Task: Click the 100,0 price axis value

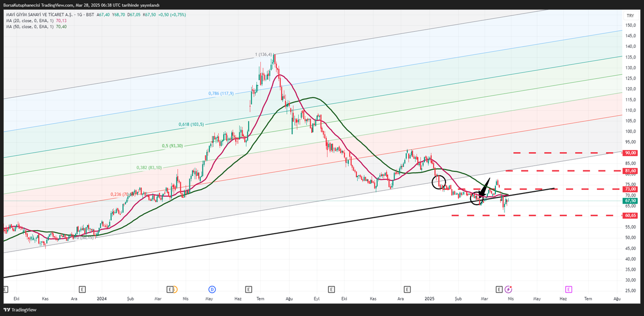Action: click(x=630, y=132)
